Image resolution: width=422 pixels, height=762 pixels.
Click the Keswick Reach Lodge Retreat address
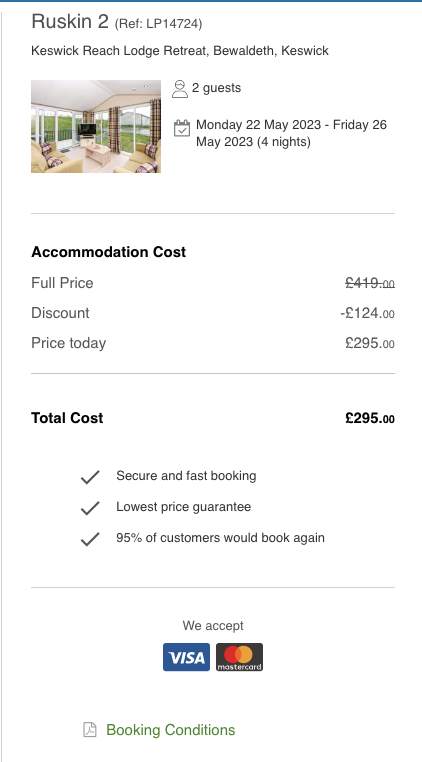tap(180, 51)
